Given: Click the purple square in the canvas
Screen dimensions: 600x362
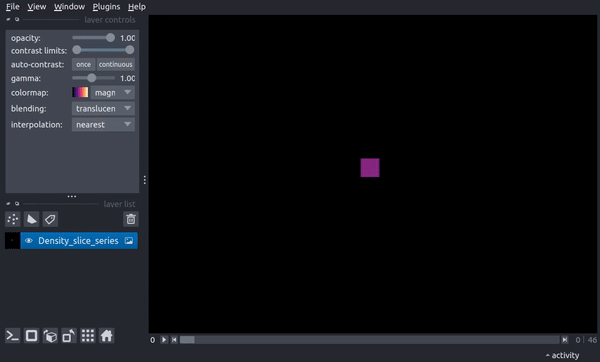Looking at the screenshot, I should pyautogui.click(x=370, y=168).
